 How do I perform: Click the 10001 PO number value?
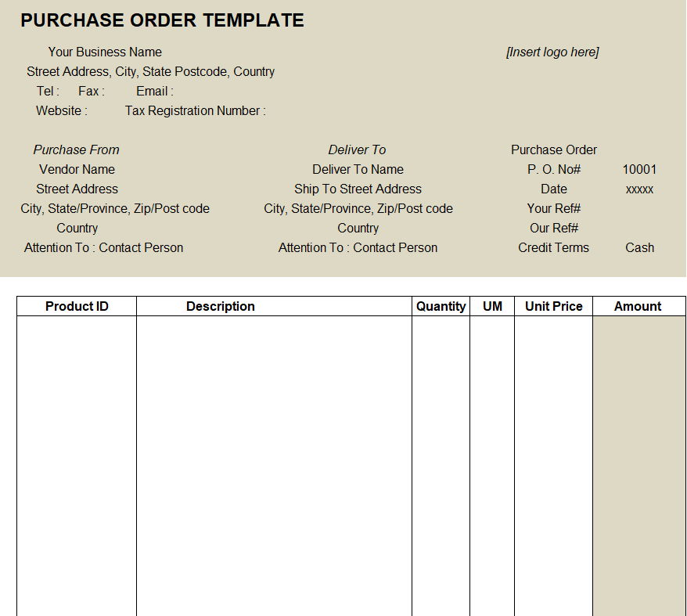tap(639, 169)
